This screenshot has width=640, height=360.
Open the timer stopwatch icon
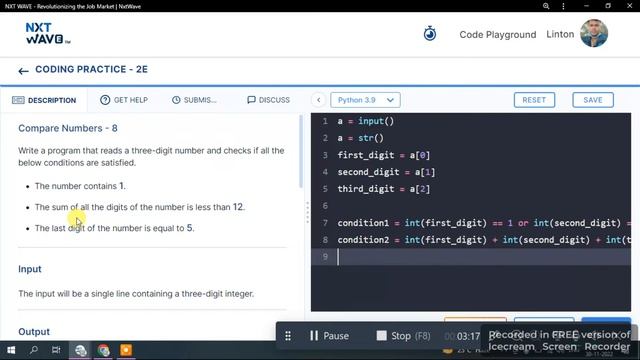click(429, 33)
